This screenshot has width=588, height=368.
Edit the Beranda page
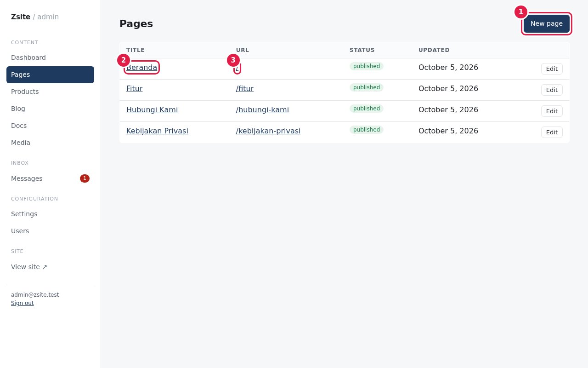click(x=552, y=69)
